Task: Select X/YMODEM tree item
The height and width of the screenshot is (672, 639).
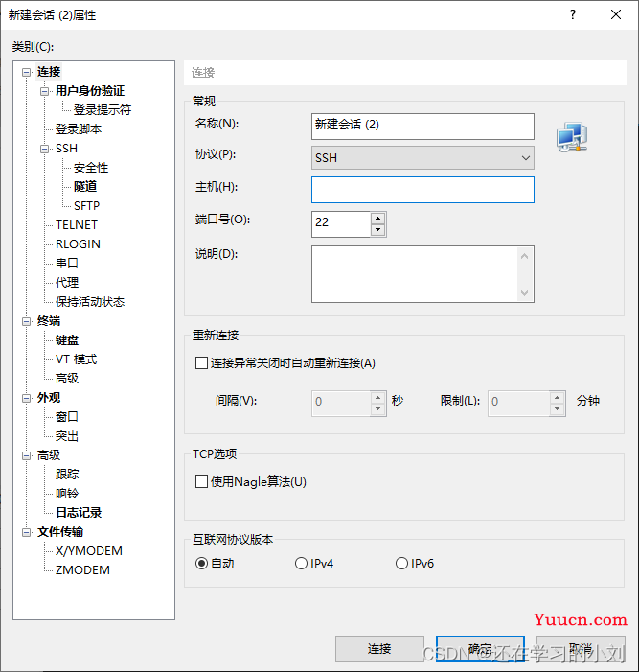Action: coord(89,550)
